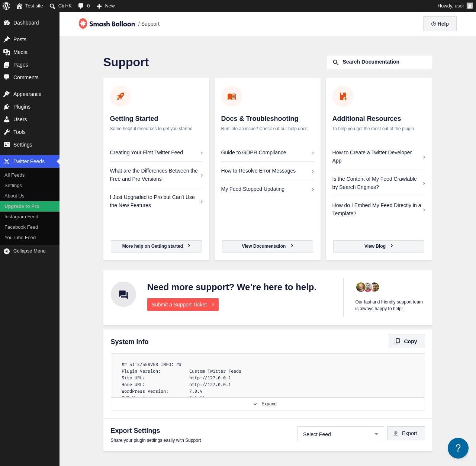Viewport: 476px width, 466px height.
Task: Open the blue question mark help bubble
Action: [x=458, y=448]
